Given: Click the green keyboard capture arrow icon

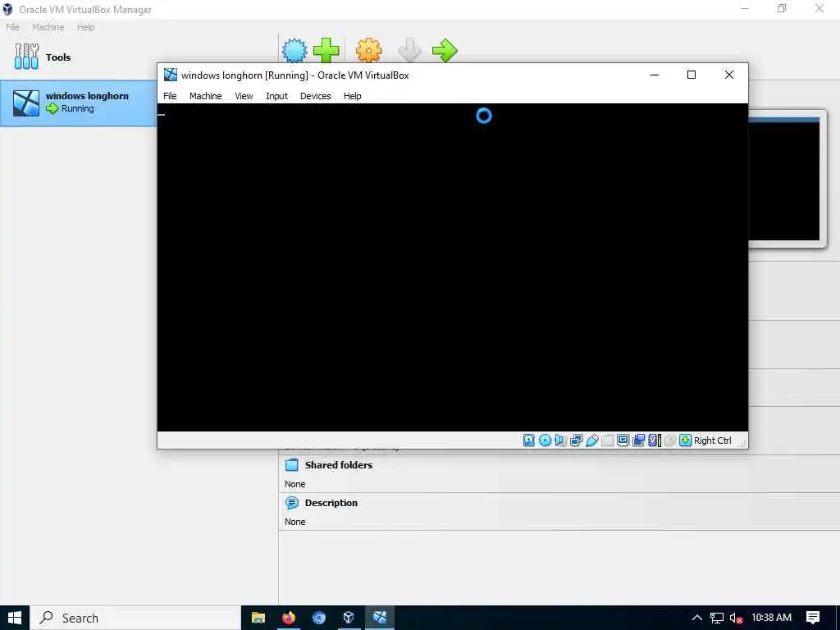Looking at the screenshot, I should coord(685,441).
